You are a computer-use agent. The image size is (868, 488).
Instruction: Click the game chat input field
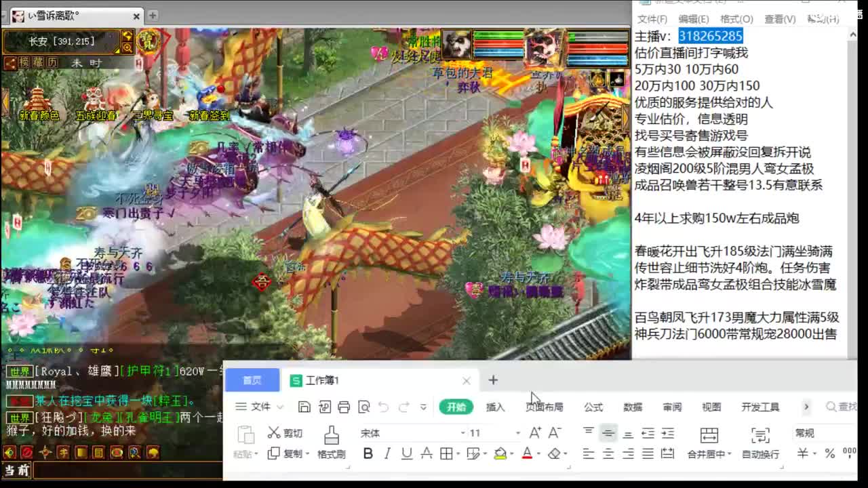[x=129, y=470]
